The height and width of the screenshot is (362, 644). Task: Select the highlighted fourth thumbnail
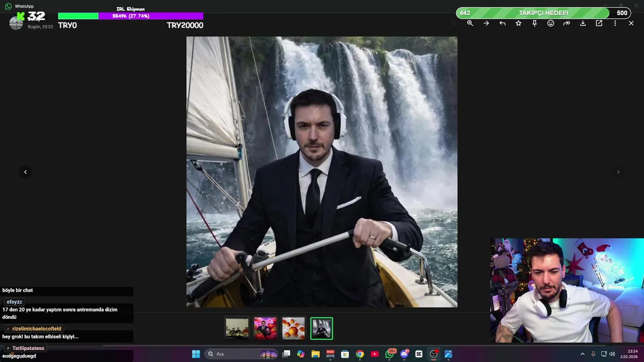tap(321, 328)
